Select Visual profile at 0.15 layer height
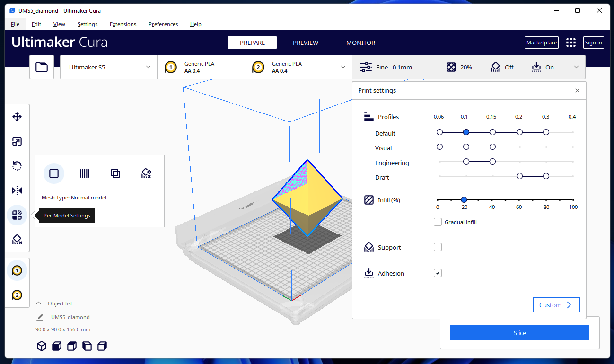Viewport: 614px width, 364px height. [492, 147]
